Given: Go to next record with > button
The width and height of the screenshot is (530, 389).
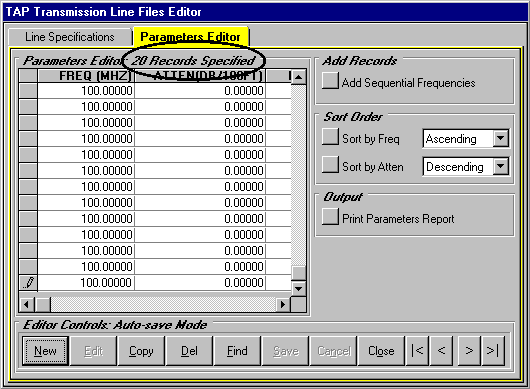Looking at the screenshot, I should click(469, 351).
